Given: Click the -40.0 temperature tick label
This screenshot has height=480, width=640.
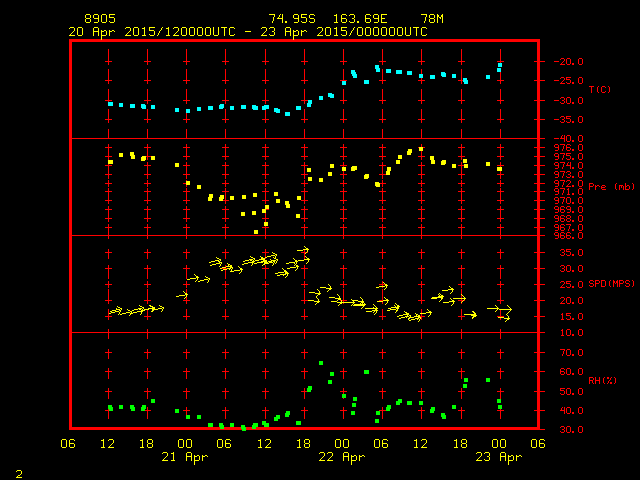Looking at the screenshot, I should click(568, 139).
